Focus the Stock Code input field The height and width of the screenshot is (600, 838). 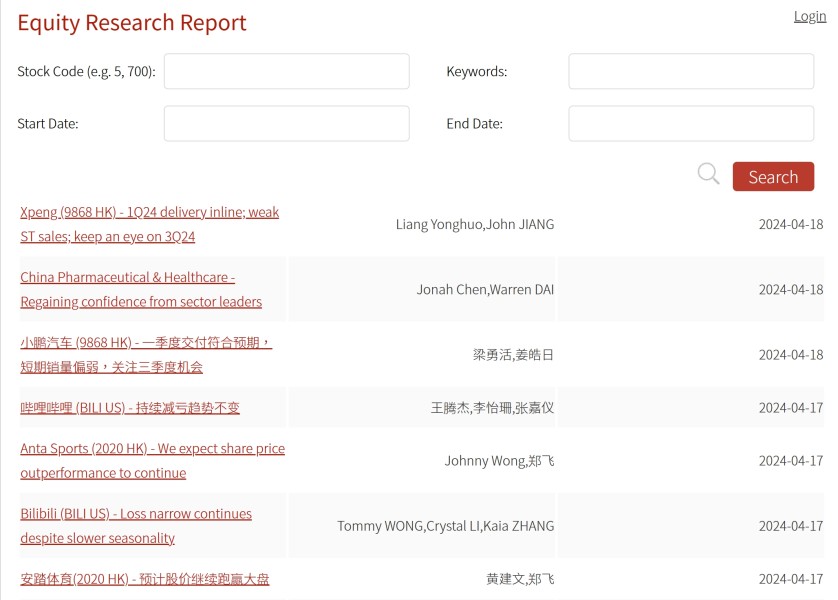[x=286, y=71]
